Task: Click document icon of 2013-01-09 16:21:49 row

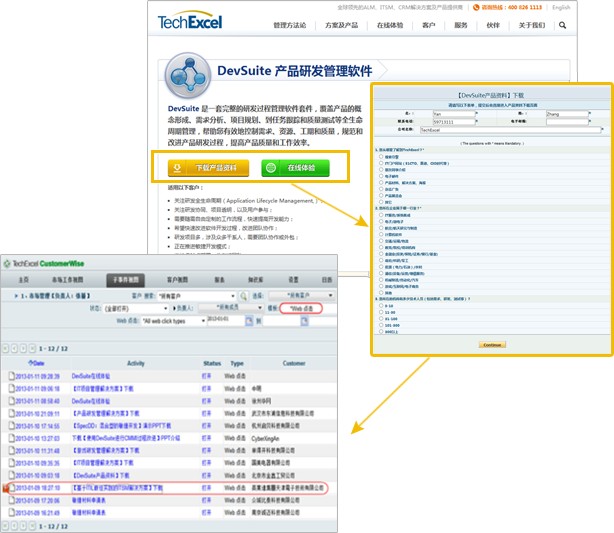Action: 12,512
